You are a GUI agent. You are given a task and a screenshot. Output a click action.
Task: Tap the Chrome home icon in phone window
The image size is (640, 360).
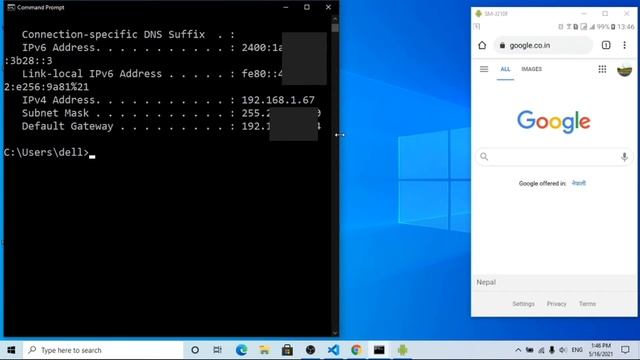[x=482, y=45]
